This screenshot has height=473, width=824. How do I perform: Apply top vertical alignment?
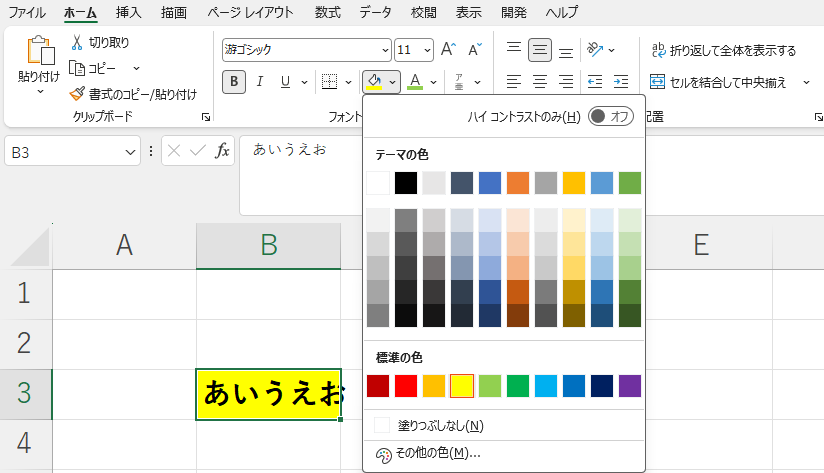pyautogui.click(x=514, y=49)
